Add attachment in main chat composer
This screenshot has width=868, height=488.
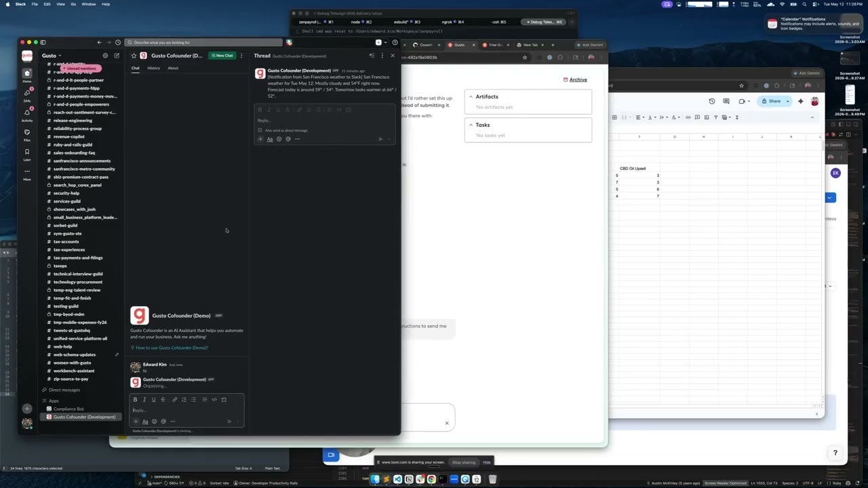pos(136,422)
